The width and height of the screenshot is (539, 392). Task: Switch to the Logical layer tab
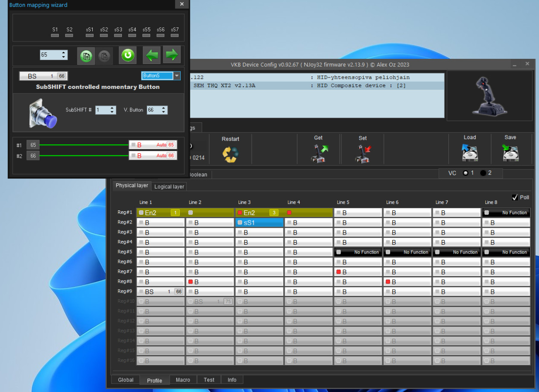(169, 186)
